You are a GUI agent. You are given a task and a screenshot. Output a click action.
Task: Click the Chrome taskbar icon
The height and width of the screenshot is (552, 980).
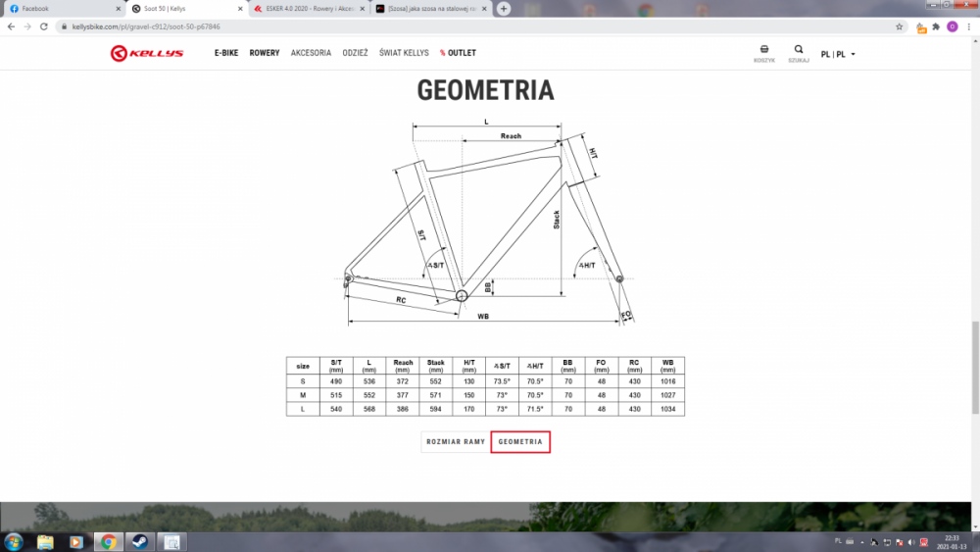click(108, 542)
